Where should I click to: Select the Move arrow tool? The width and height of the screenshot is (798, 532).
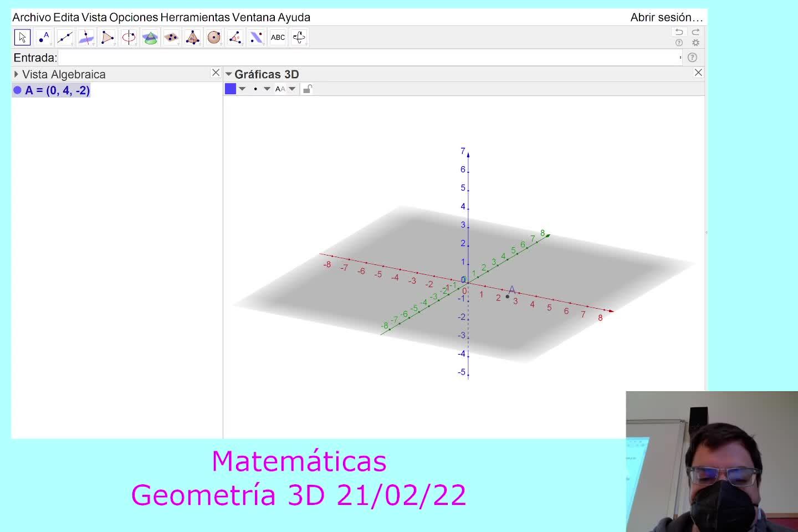pos(22,38)
